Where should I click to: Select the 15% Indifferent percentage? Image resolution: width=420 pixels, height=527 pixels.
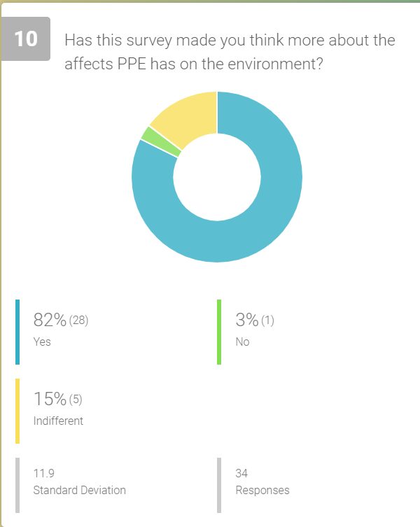(x=50, y=400)
